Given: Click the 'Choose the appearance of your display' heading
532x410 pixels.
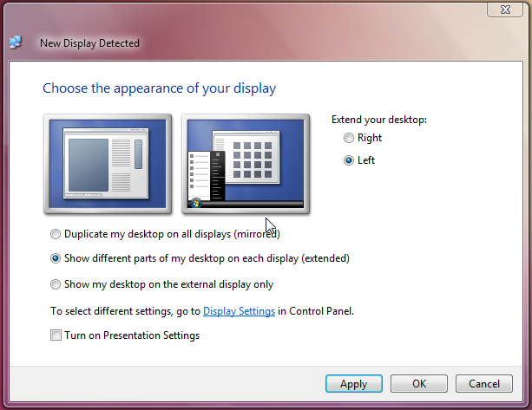Looking at the screenshot, I should click(159, 88).
